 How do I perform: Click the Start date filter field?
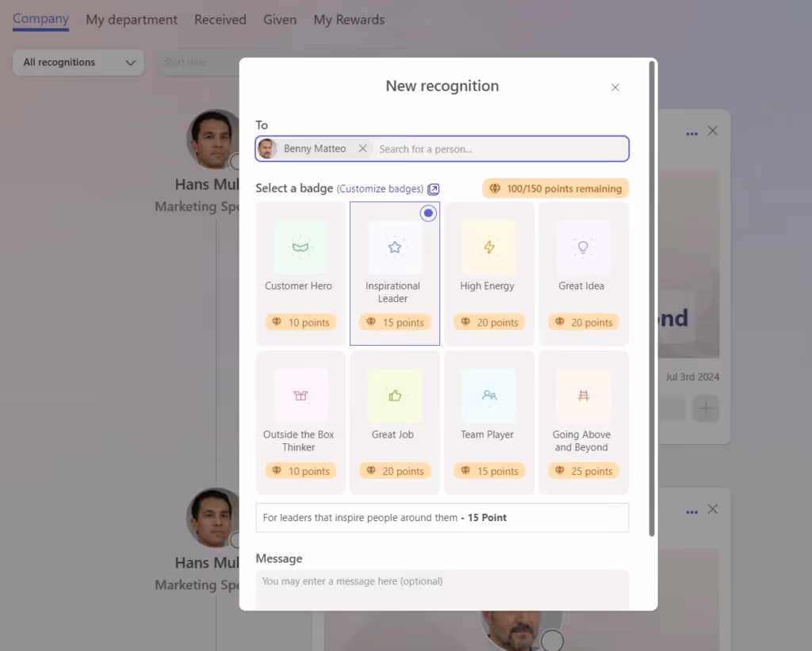[x=199, y=62]
